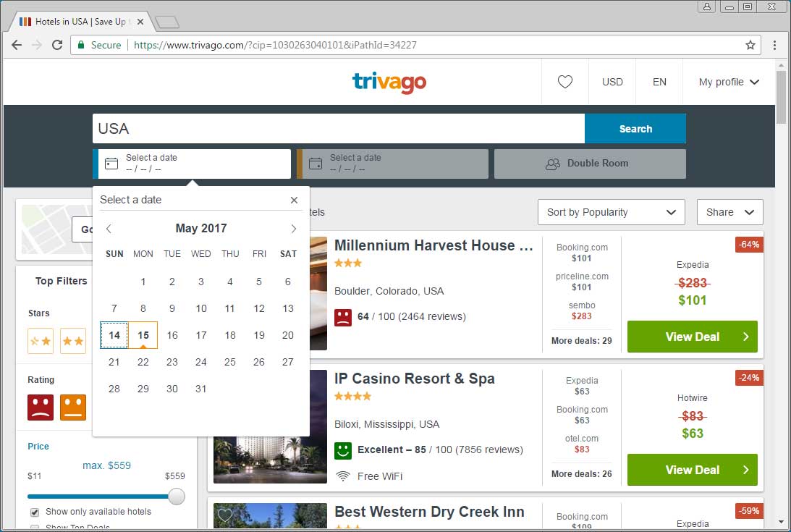Filter by the red sad-face rating
This screenshot has height=532, width=791.
pos(41,407)
